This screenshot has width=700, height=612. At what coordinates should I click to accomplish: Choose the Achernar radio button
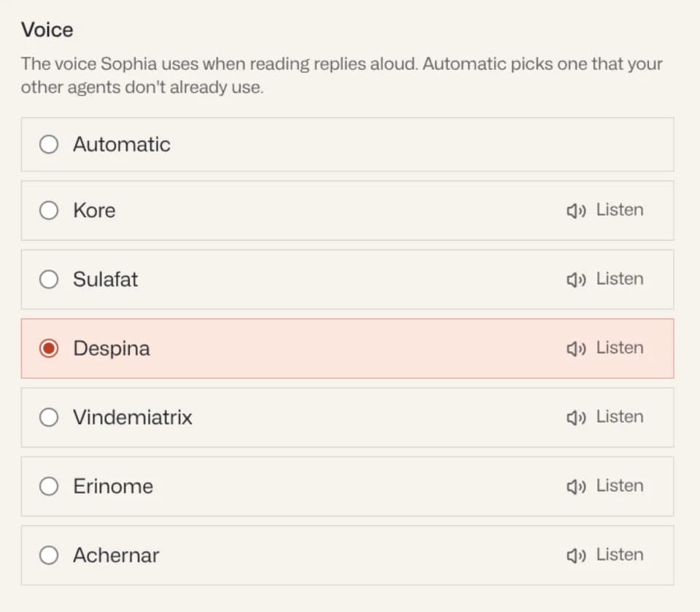(49, 555)
